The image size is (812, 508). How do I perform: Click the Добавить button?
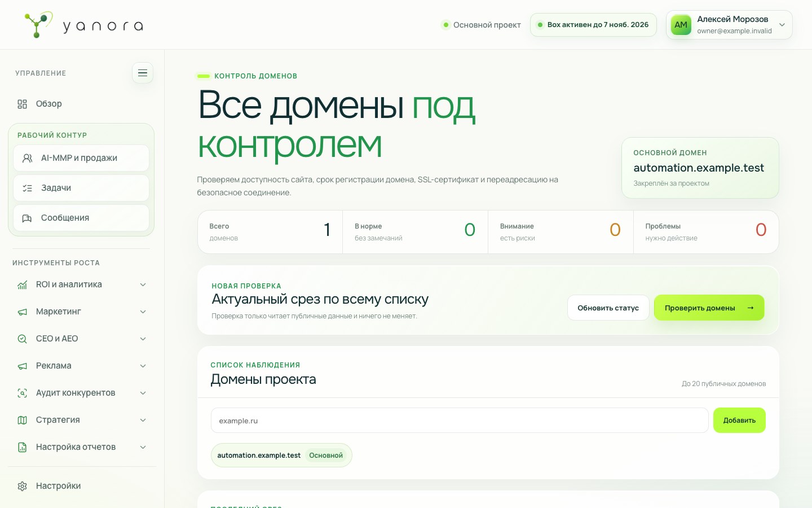pyautogui.click(x=739, y=421)
